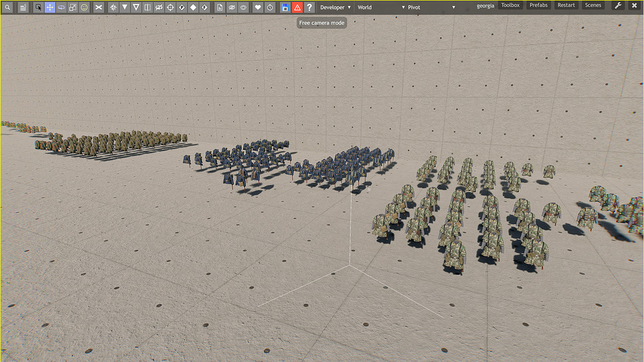Click the outlined down-triangle icon
This screenshot has height=362, width=644.
pyautogui.click(x=136, y=7)
